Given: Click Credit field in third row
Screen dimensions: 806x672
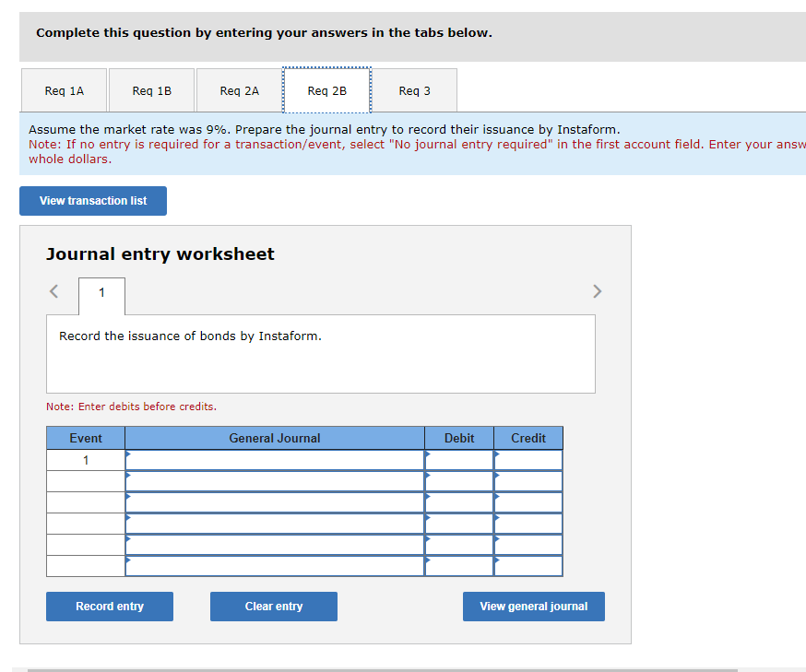Looking at the screenshot, I should (x=528, y=502).
